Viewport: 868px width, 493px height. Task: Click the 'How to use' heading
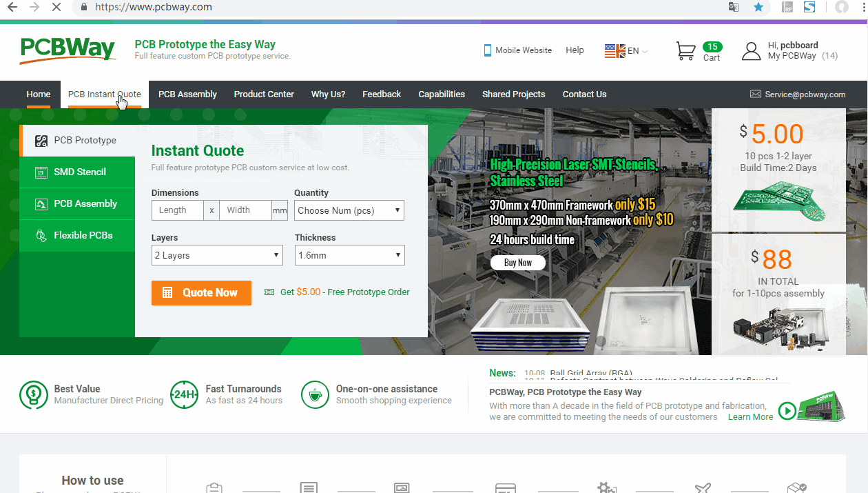pos(93,481)
